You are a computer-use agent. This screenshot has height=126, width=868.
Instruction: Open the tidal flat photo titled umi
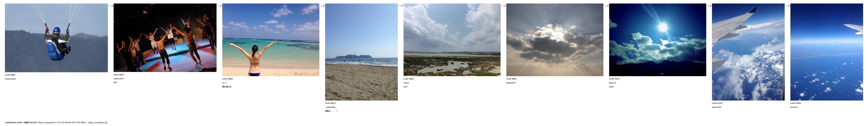click(x=452, y=40)
